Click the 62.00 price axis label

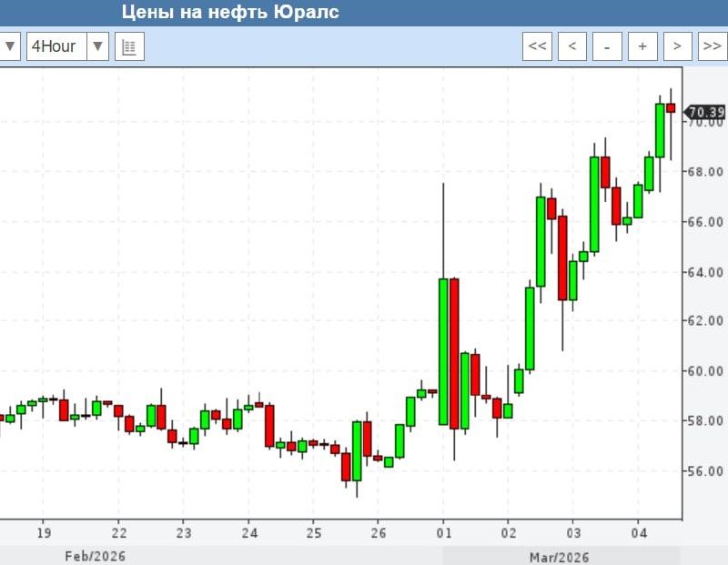coord(705,321)
